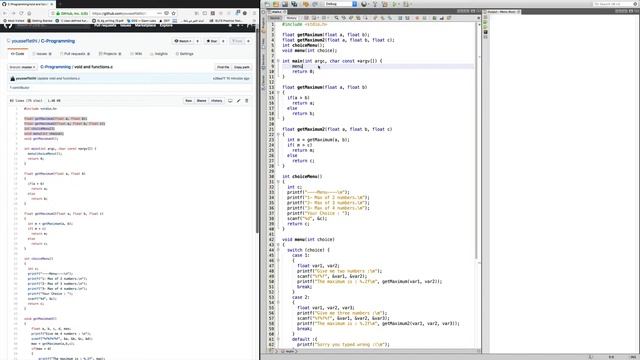
Task: Collapse fold marker at main function line 8
Action: [278, 61]
